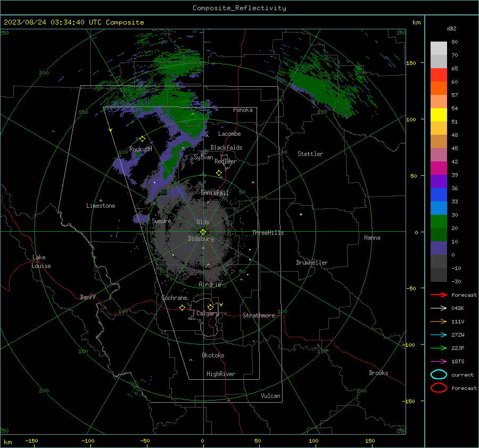The height and width of the screenshot is (448, 479).
Task: Click the Sundre city label
Action: click(x=161, y=221)
